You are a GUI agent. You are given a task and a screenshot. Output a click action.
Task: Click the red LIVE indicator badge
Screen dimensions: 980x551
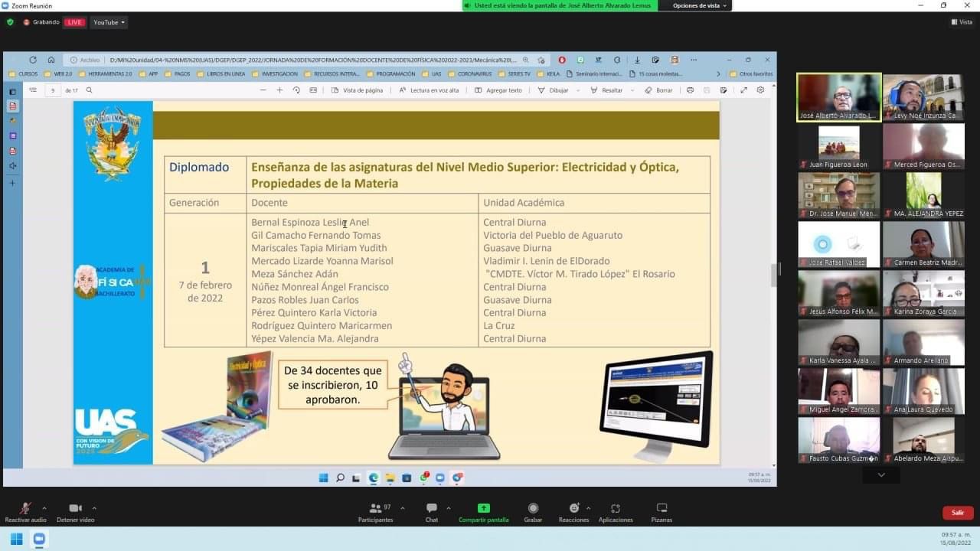[x=74, y=22]
